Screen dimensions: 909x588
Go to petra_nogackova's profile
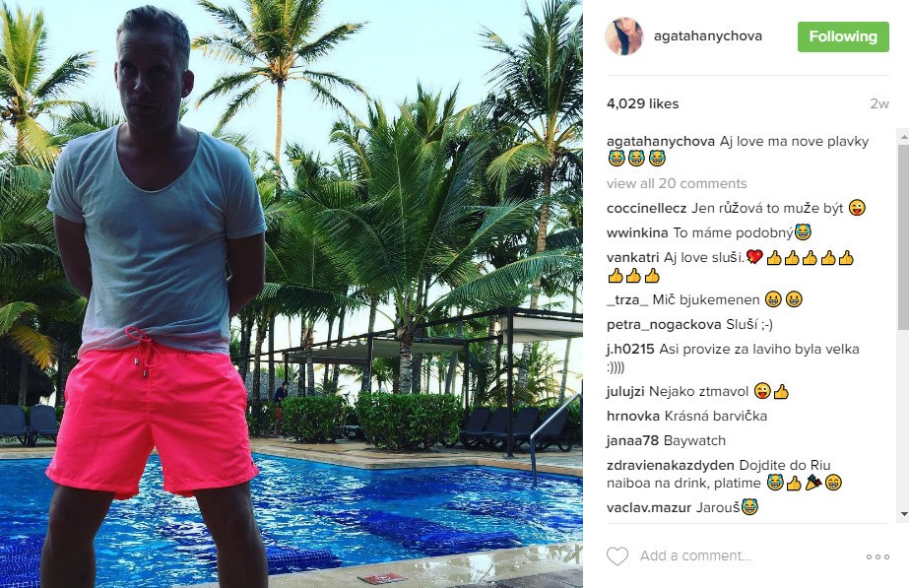click(664, 325)
